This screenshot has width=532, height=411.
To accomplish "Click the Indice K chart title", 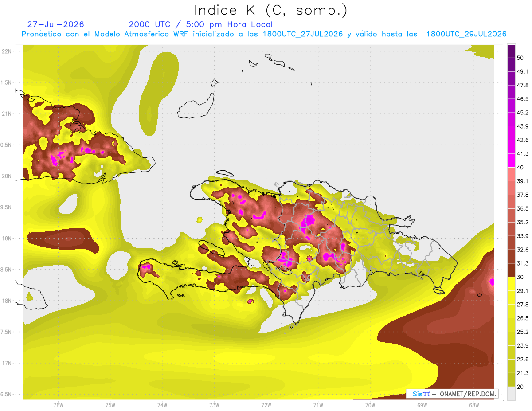I will pos(271,10).
